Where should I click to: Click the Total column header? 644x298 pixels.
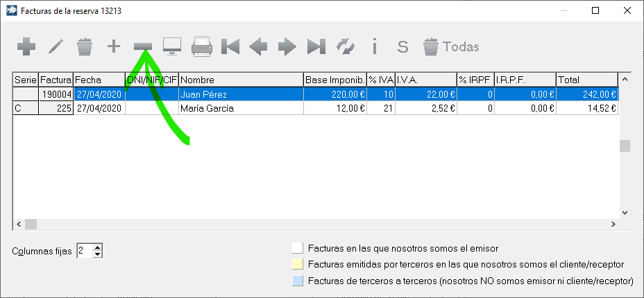587,80
